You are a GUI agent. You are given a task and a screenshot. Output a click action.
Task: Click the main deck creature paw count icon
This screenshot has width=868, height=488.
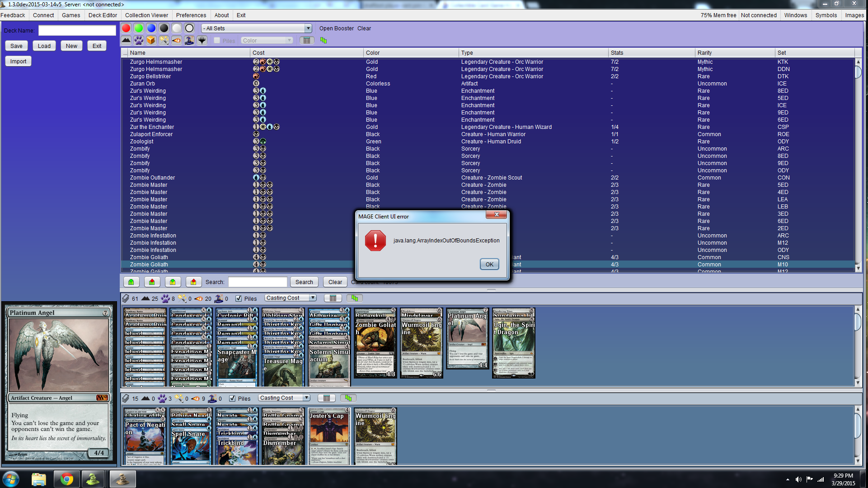coord(165,298)
